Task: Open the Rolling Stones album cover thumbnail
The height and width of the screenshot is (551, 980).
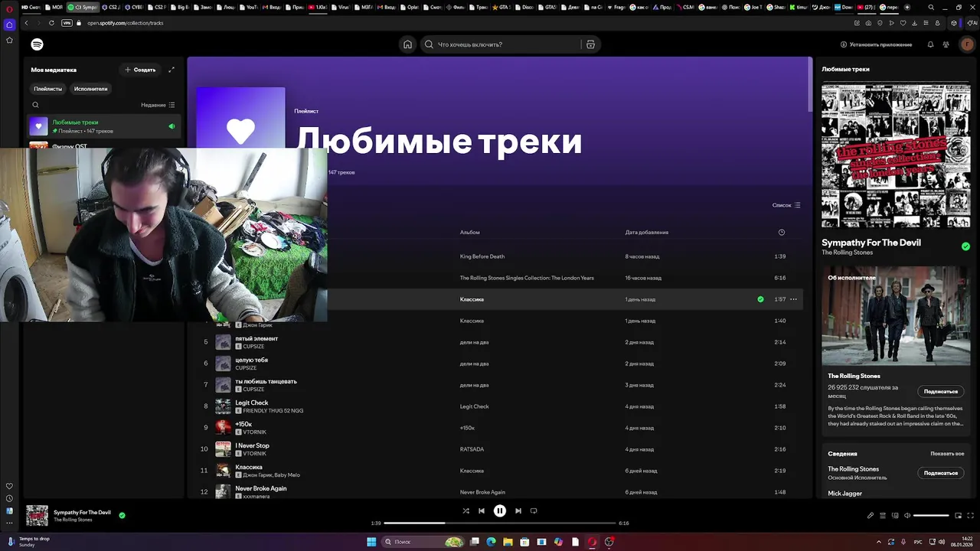Action: (x=896, y=155)
